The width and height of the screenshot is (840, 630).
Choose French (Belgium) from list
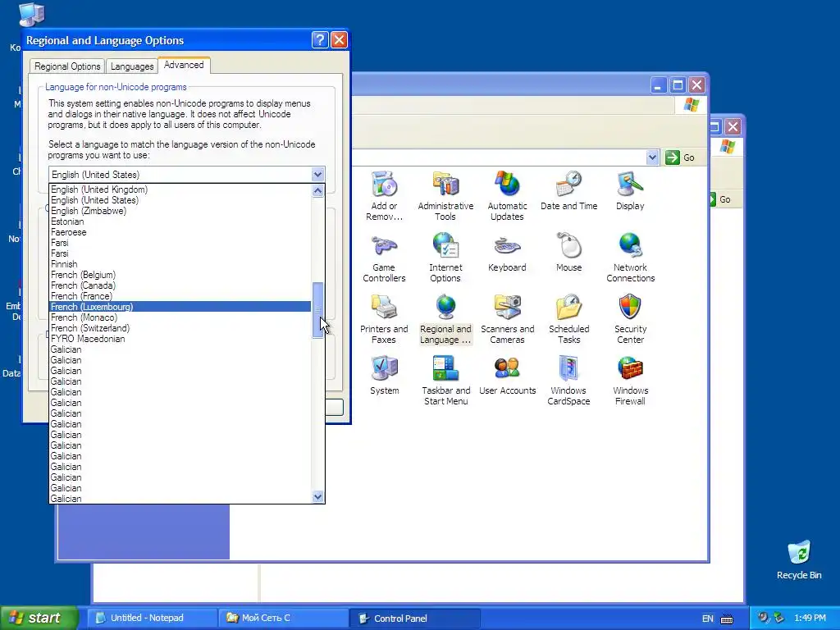coord(180,275)
